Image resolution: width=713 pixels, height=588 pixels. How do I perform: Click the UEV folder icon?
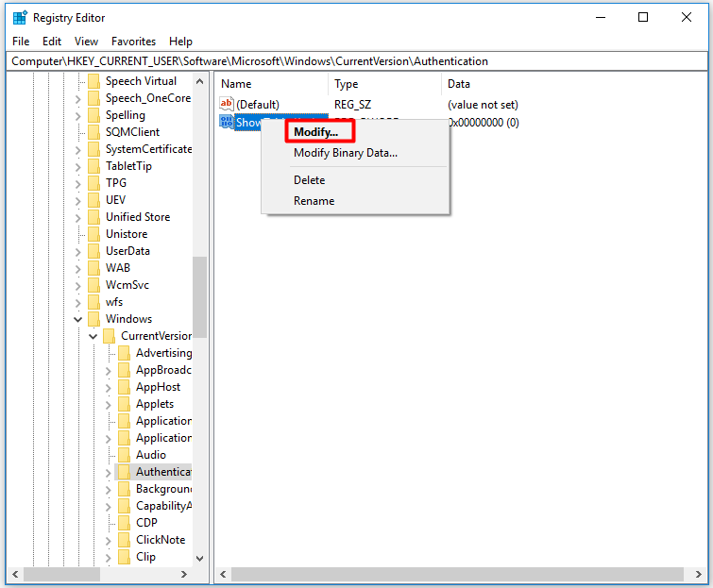pos(93,200)
